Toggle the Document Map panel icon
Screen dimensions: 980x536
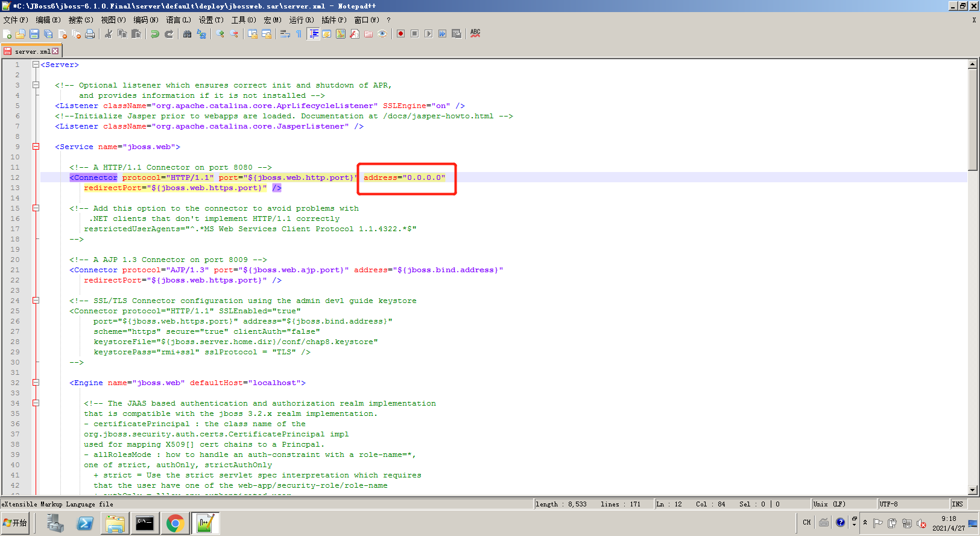point(341,34)
